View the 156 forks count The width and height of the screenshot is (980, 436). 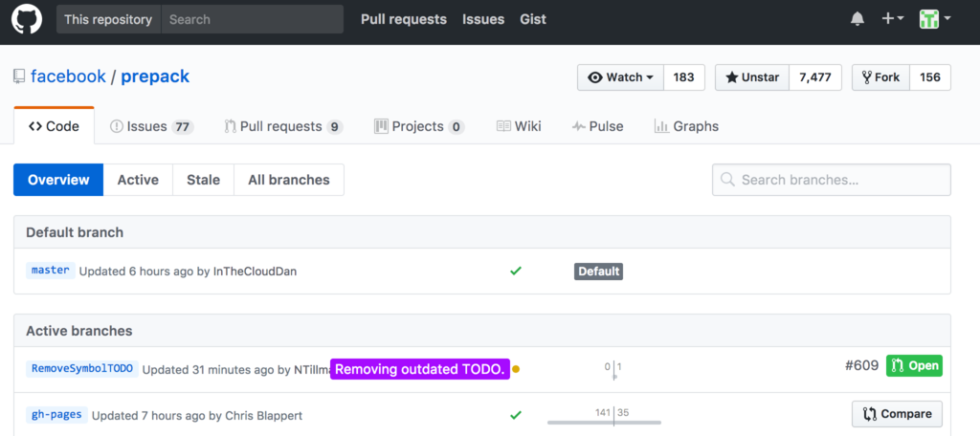click(930, 77)
